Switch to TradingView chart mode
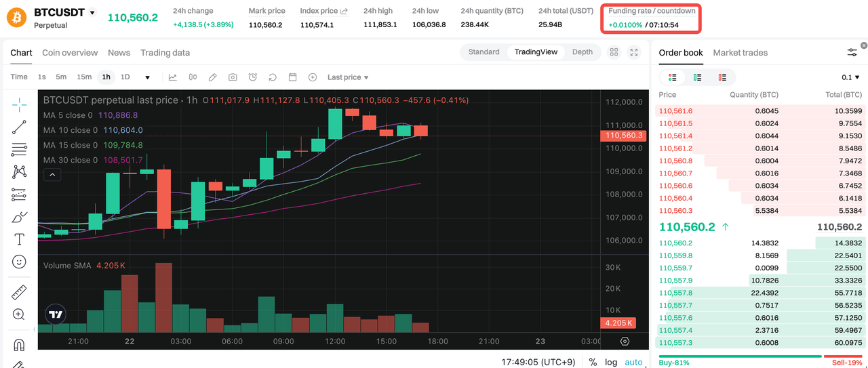 pyautogui.click(x=536, y=52)
